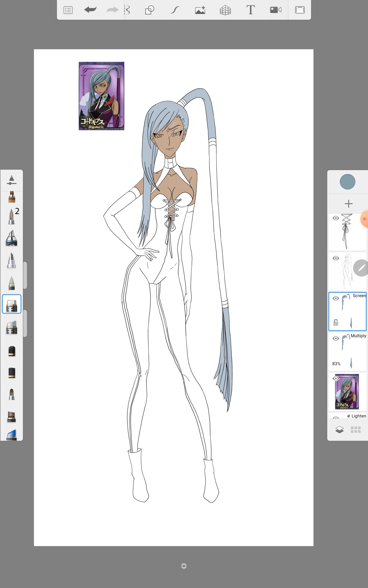
Task: Open the gray pencil layer-edit button
Action: point(361,268)
